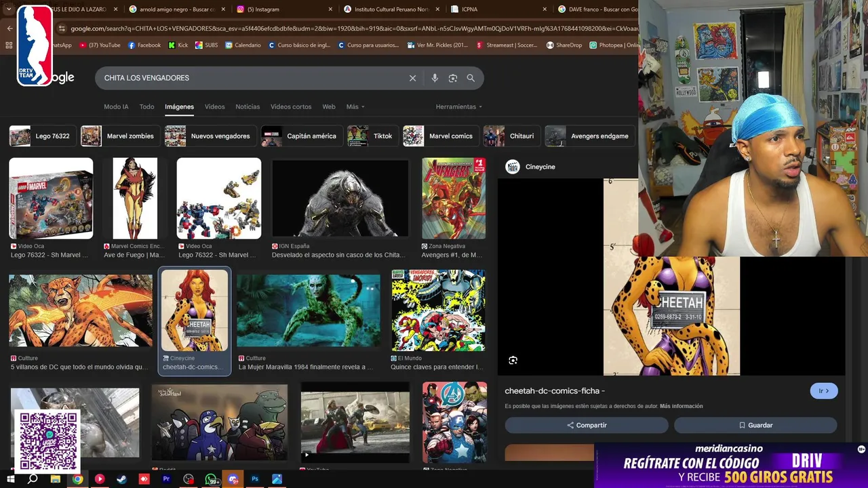Click the Cineycine source logo in preview
The image size is (868, 488).
tap(513, 167)
